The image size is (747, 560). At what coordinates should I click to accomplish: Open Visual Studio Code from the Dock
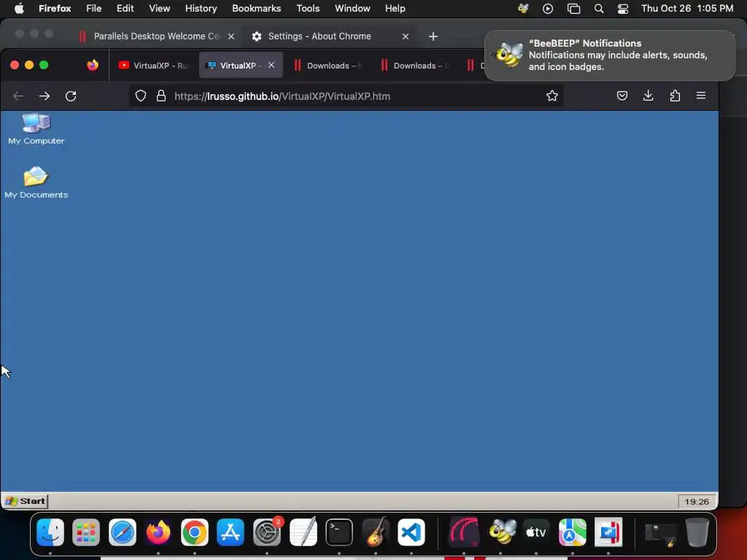[x=411, y=532]
